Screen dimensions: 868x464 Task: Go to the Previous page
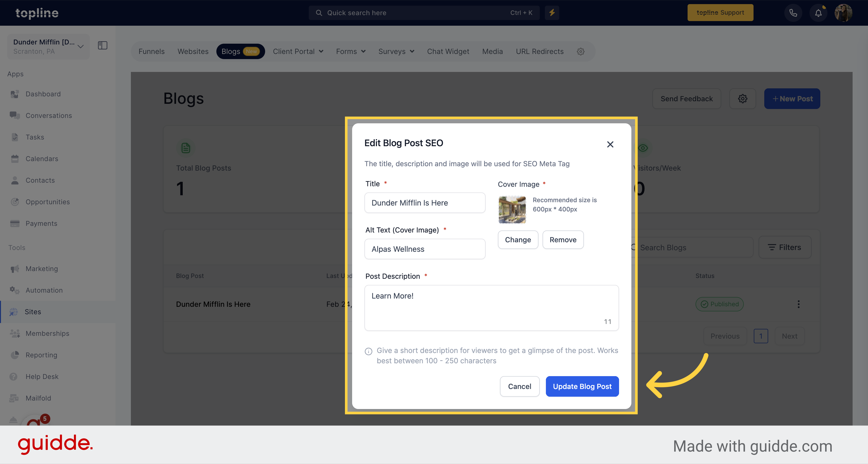pos(725,336)
